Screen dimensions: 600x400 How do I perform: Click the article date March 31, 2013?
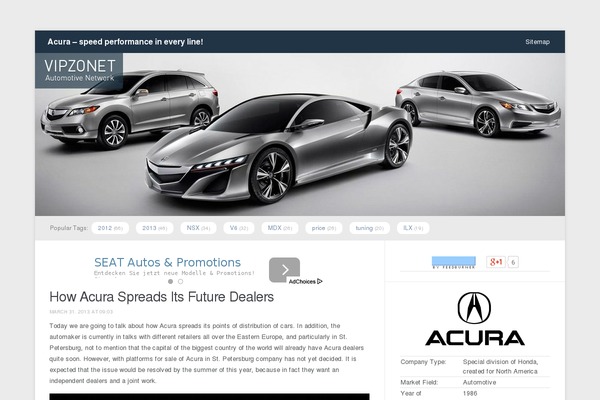[81, 312]
